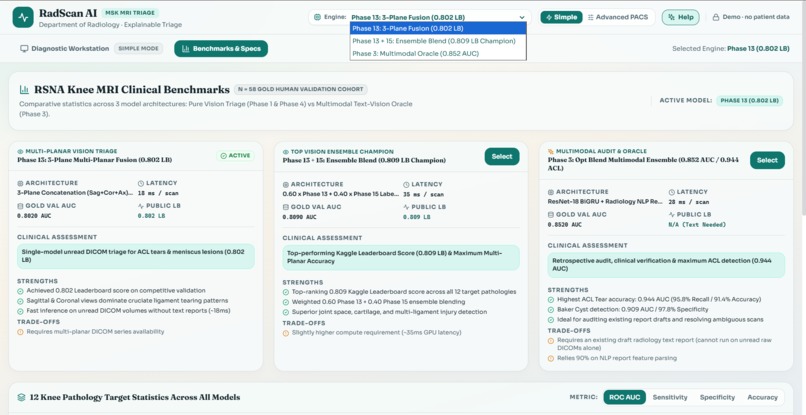
Task: Click the 0.8520 AUC value
Action: [565, 225]
